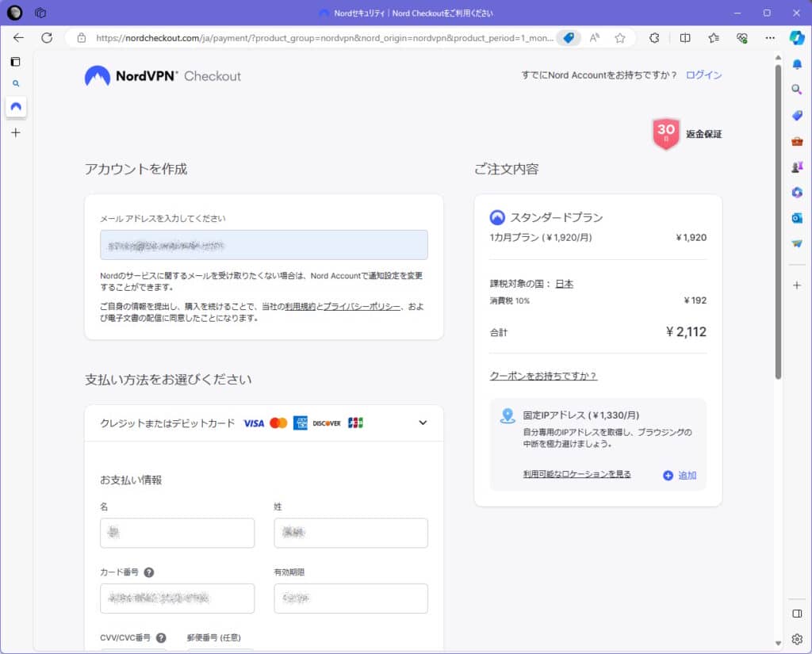
Task: Click the 固定IPアドレス (¥1,330/月) title
Action: [x=581, y=415]
